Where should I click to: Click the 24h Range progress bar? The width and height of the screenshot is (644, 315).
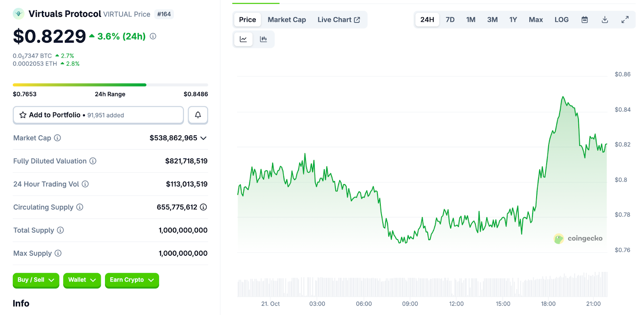(x=110, y=85)
